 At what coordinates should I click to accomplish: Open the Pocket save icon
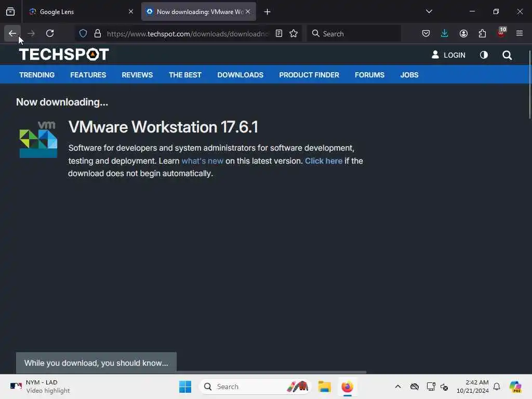426,33
